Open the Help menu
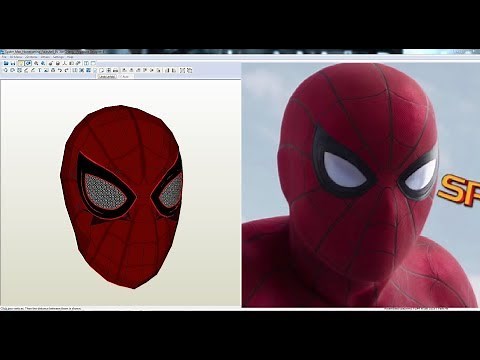Screen dimensions: 480x360 70,57
